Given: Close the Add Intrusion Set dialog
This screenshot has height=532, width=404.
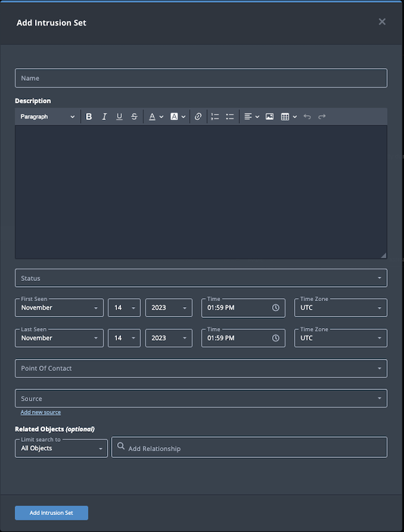Looking at the screenshot, I should tap(382, 22).
